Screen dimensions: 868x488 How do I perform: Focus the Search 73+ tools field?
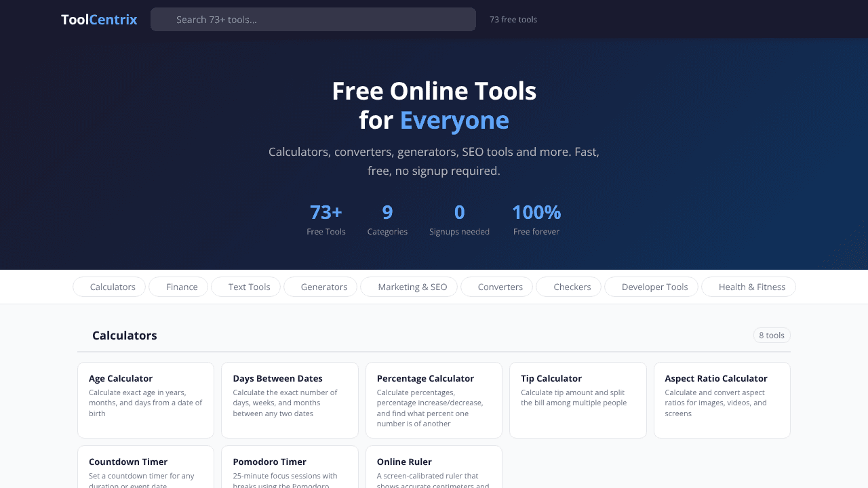pos(313,20)
